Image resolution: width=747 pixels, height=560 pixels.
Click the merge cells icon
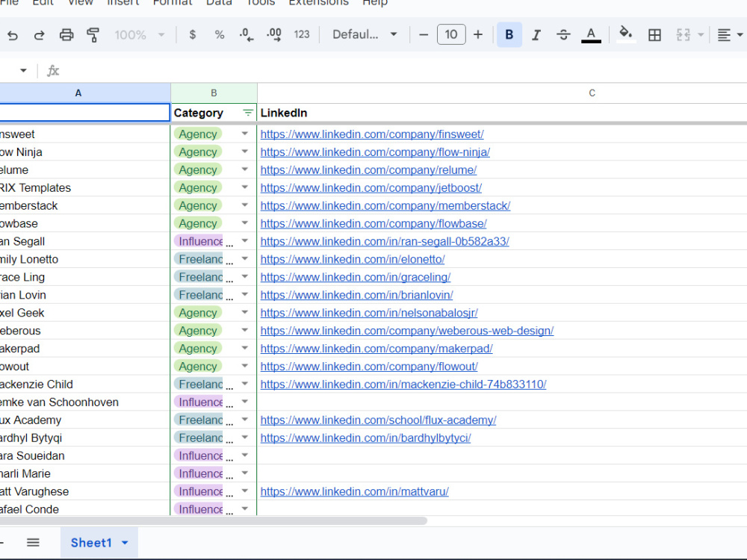pyautogui.click(x=684, y=35)
